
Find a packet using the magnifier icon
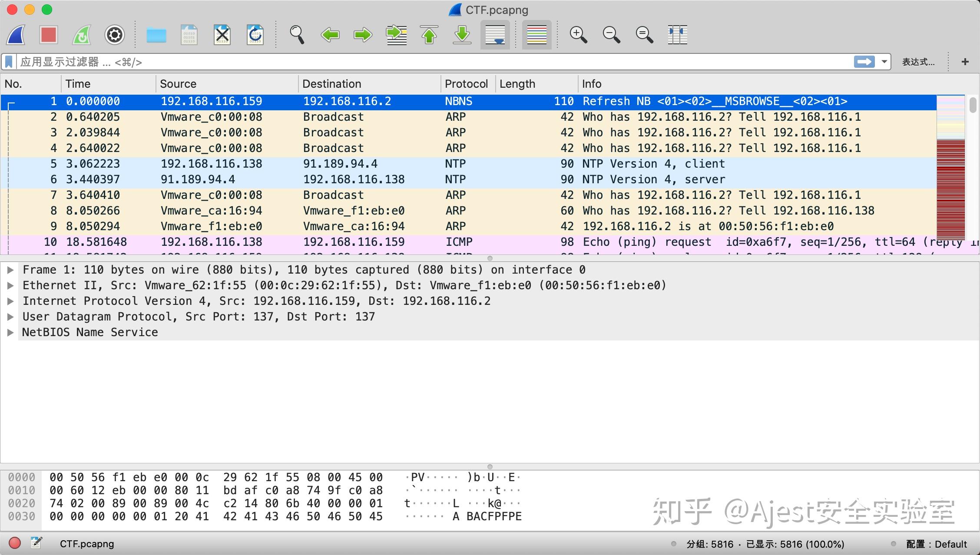point(297,35)
